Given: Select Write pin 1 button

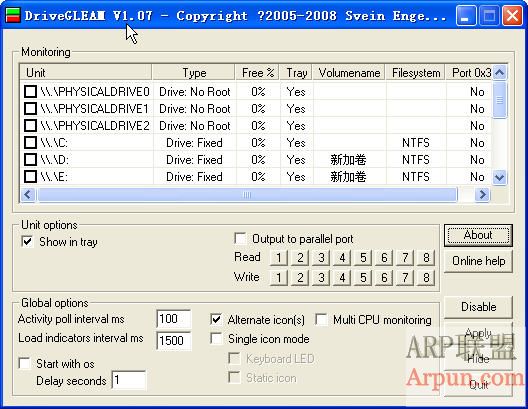Looking at the screenshot, I should [x=279, y=278].
